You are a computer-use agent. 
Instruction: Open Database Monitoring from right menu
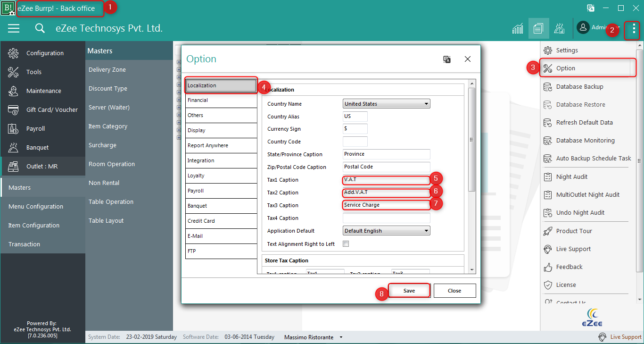(586, 141)
